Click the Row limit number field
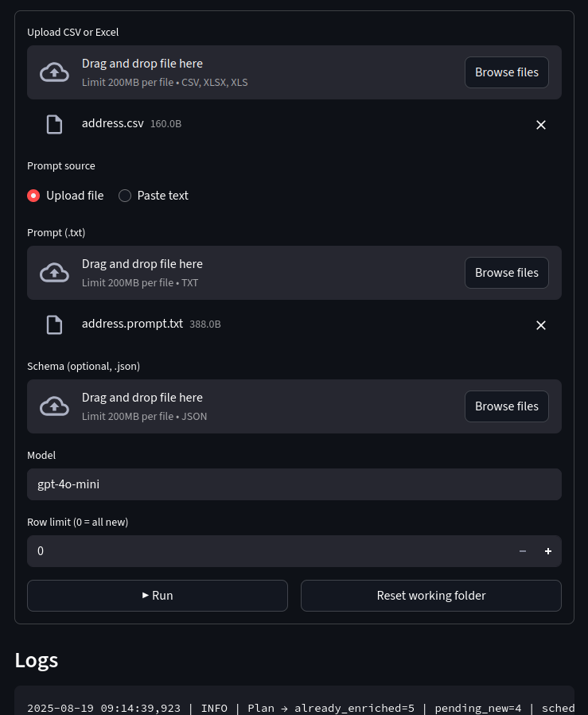This screenshot has height=715, width=588. pos(263,551)
